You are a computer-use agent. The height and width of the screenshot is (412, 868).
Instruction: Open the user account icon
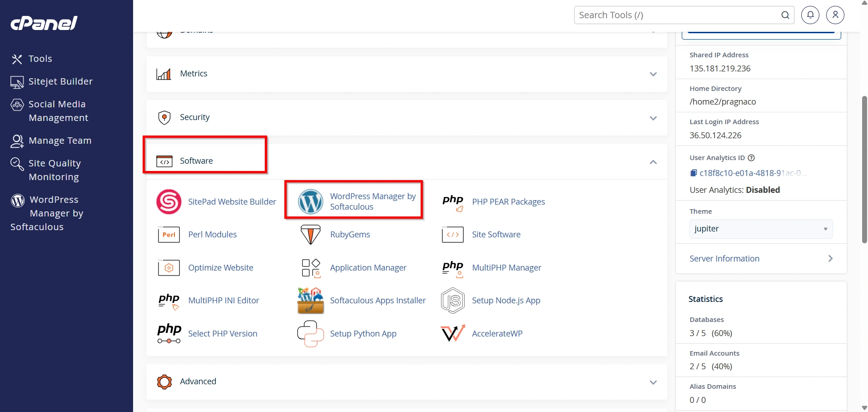(835, 15)
